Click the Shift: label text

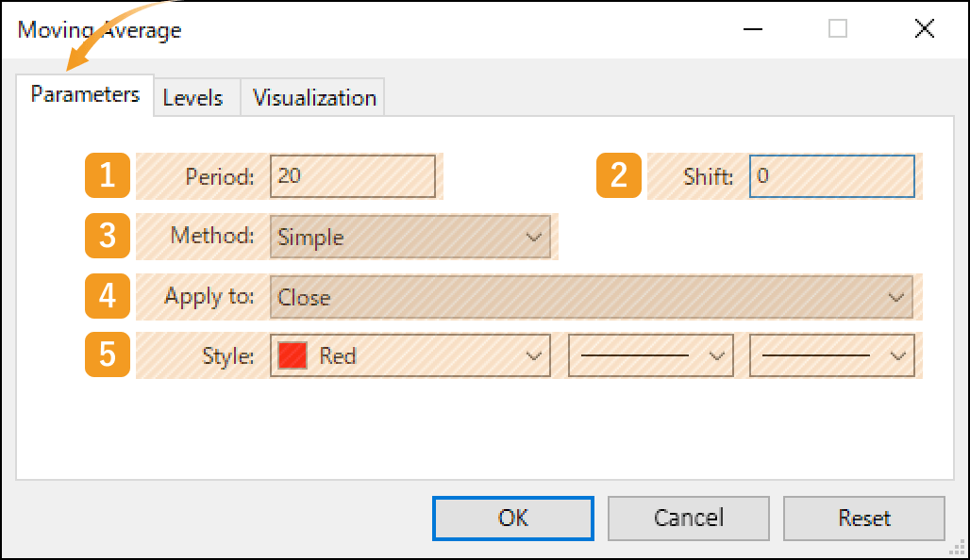[708, 177]
